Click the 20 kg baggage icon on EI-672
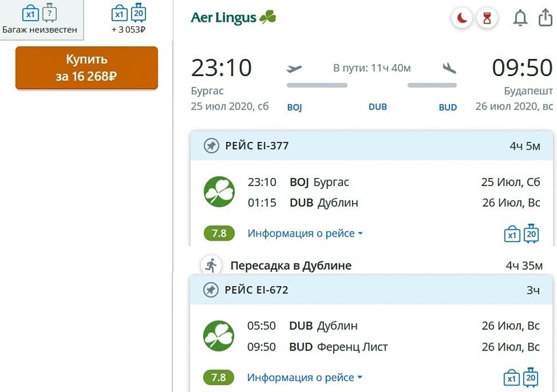The height and width of the screenshot is (392, 557). tap(531, 377)
